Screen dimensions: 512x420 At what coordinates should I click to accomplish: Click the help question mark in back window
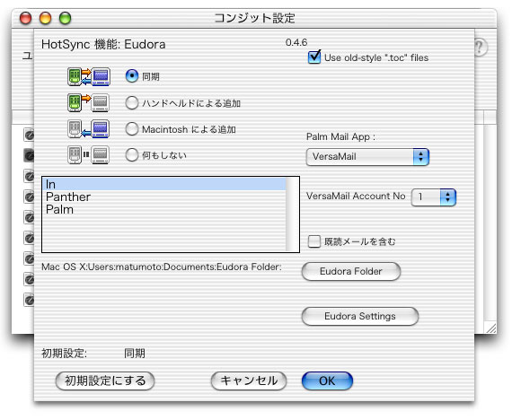[480, 48]
